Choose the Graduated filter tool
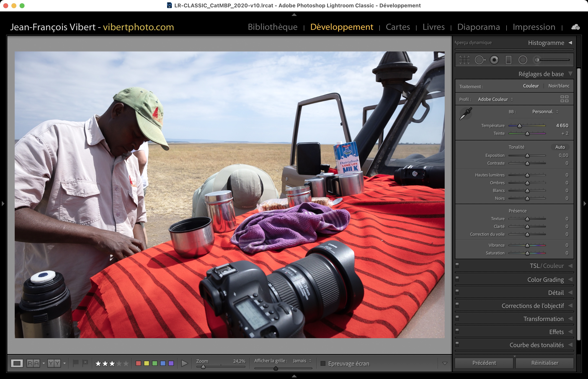Image resolution: width=588 pixels, height=379 pixels. coord(508,60)
